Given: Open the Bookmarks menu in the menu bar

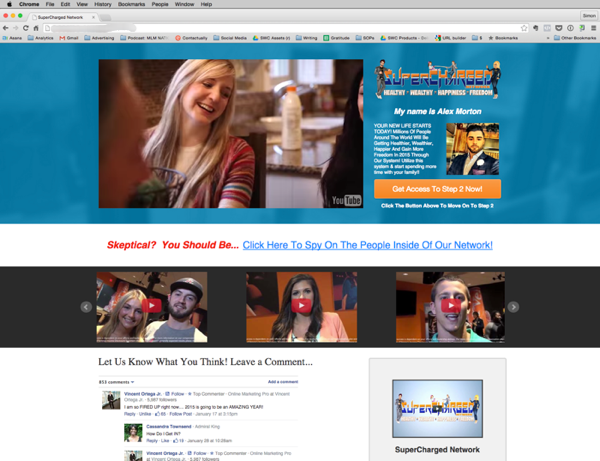Looking at the screenshot, I should tap(133, 4).
